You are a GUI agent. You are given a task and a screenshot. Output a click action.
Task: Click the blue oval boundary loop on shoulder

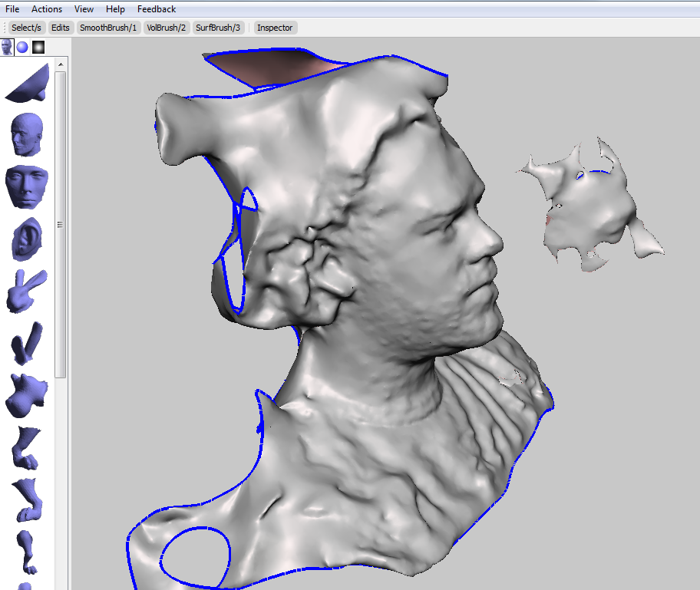195,558
